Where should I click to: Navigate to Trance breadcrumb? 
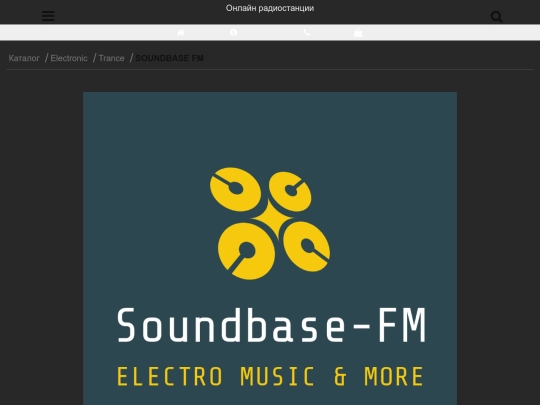click(111, 58)
